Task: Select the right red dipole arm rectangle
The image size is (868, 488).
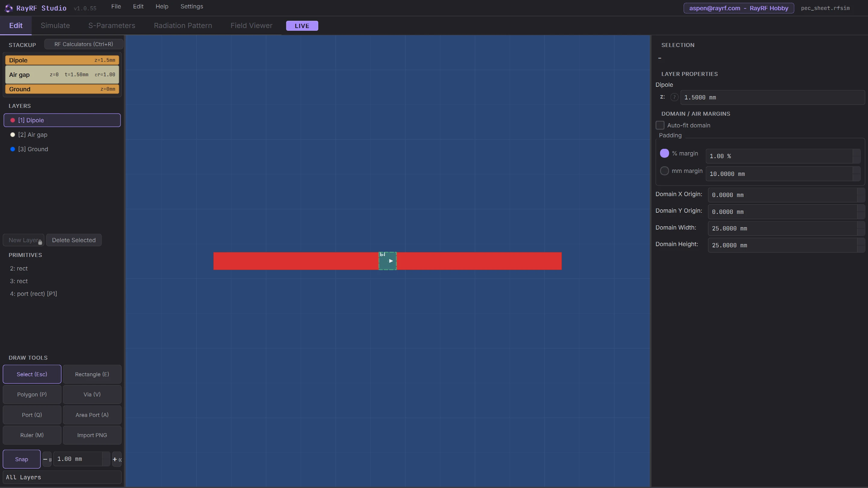Action: (479, 261)
